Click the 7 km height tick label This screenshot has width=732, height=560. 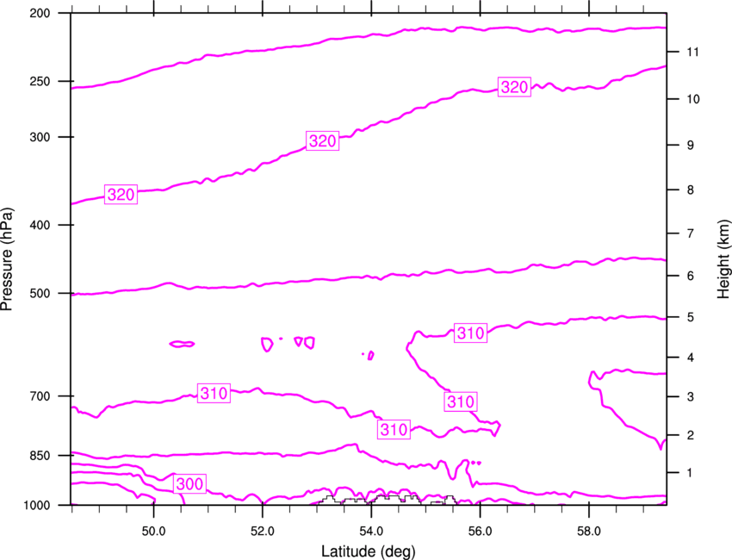[x=690, y=233]
